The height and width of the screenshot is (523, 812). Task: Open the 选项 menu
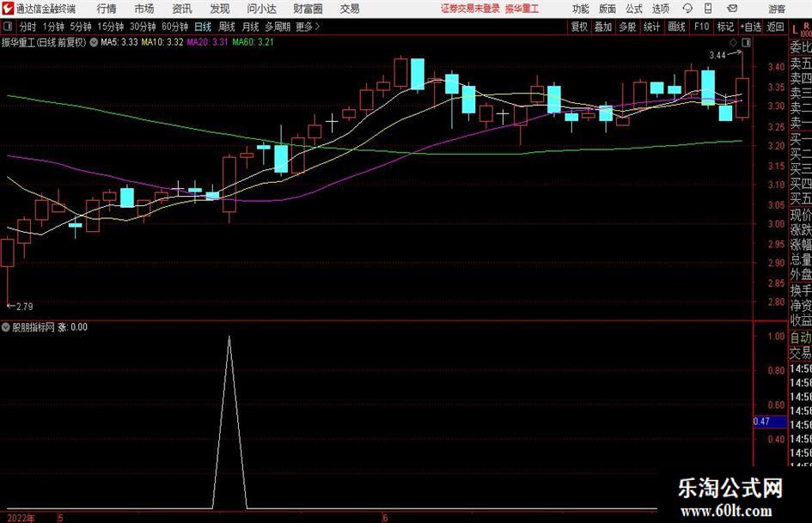[x=660, y=9]
